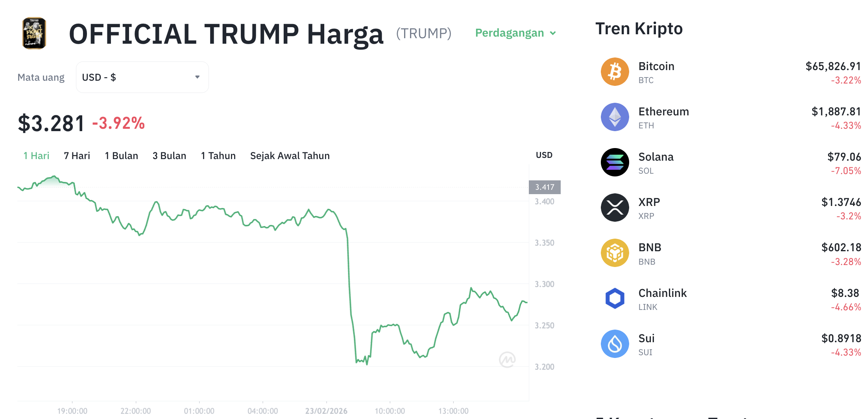
Task: Click the Solana logo icon
Action: click(615, 163)
